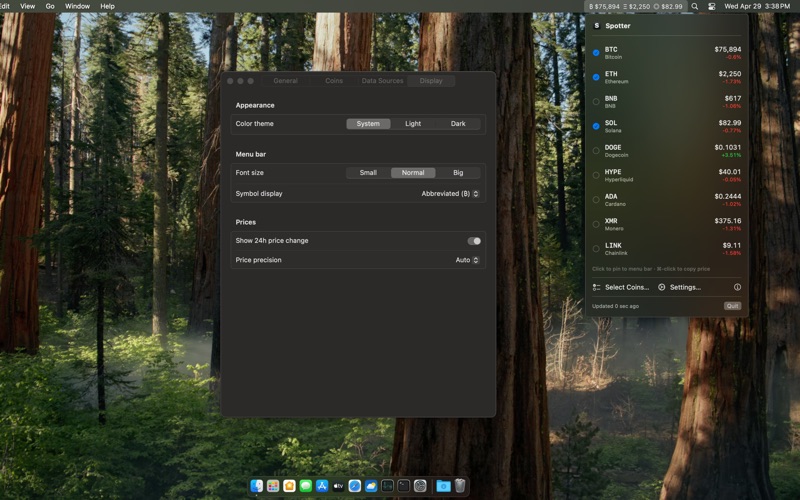Open the Downloads folder in the dock
800x500 pixels.
tap(443, 486)
